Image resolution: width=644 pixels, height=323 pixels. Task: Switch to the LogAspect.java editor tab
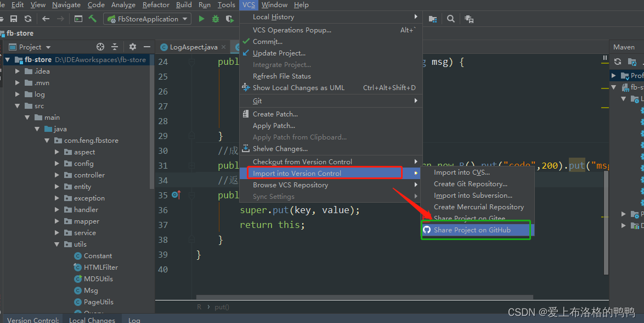pyautogui.click(x=194, y=47)
